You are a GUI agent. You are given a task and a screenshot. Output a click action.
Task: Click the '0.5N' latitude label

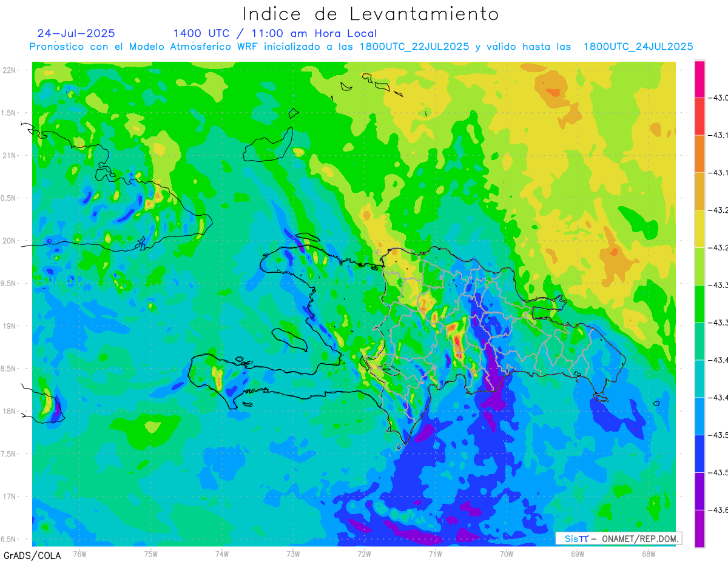tap(9, 198)
